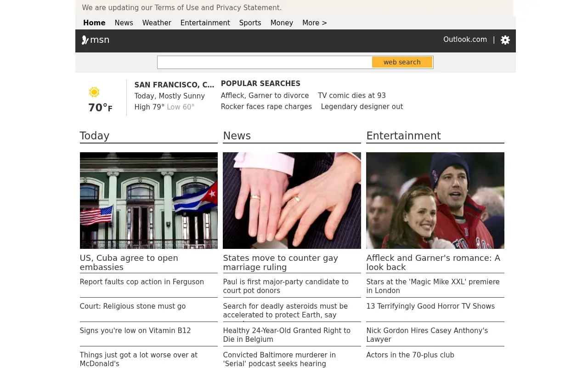Open 'Things just got a lot worse' McDonald's story
The image size is (588, 368).
pos(139,359)
